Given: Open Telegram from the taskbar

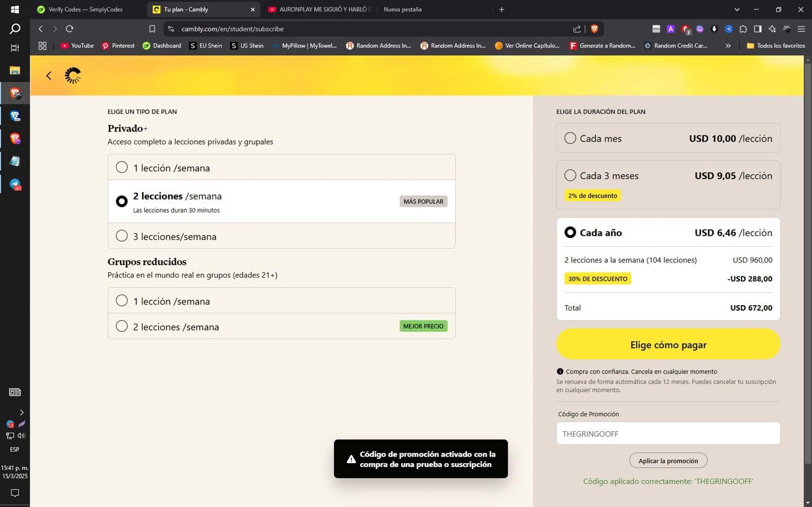Looking at the screenshot, I should 15,185.
